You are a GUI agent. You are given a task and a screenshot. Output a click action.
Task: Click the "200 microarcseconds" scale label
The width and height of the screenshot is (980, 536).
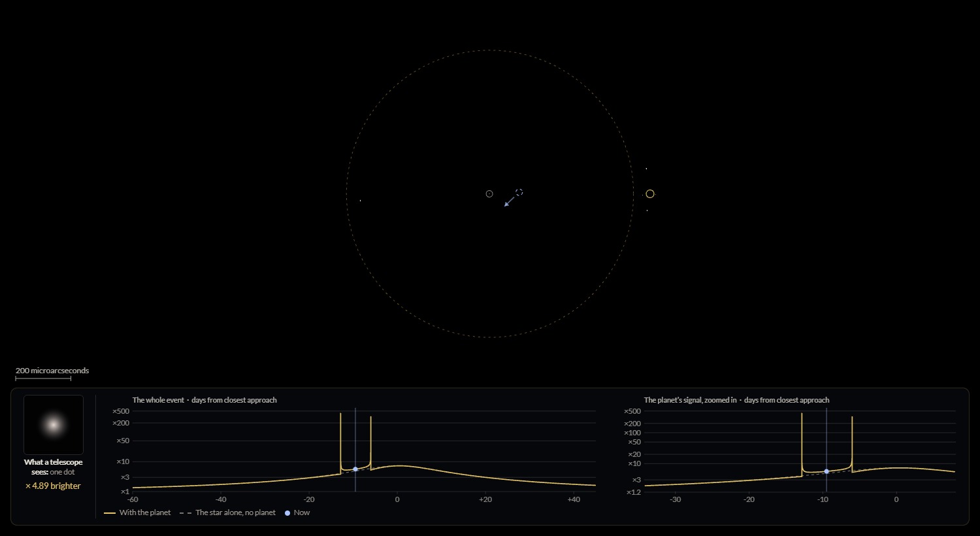click(x=52, y=371)
